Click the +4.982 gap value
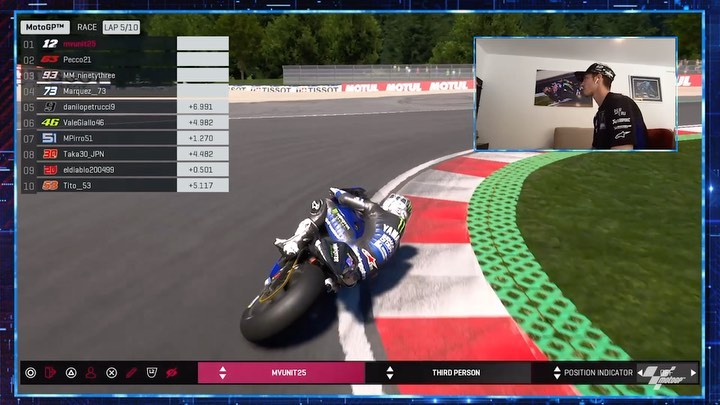The height and width of the screenshot is (405, 720). [201, 123]
